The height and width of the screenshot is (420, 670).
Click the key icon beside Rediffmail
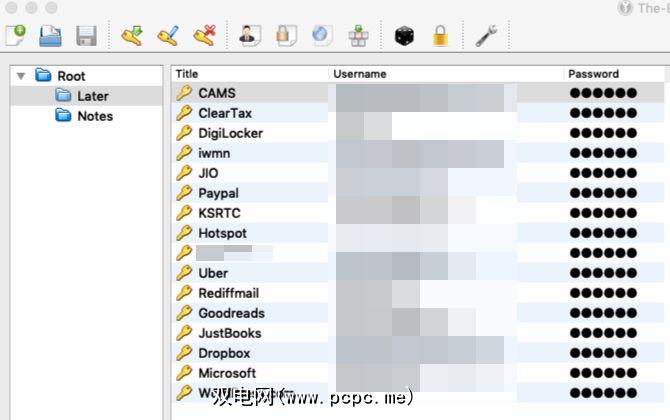pyautogui.click(x=184, y=293)
